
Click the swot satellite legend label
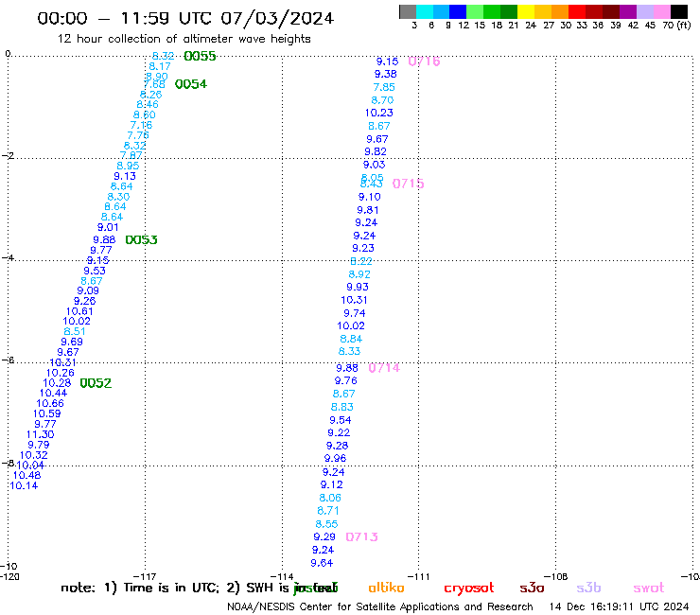[x=649, y=588]
